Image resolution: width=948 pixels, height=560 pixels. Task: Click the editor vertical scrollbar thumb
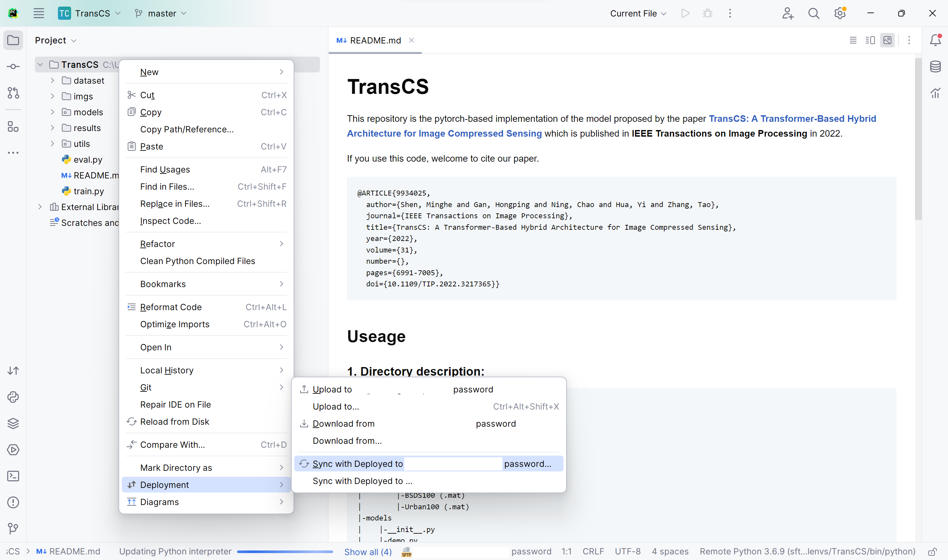coord(918,139)
